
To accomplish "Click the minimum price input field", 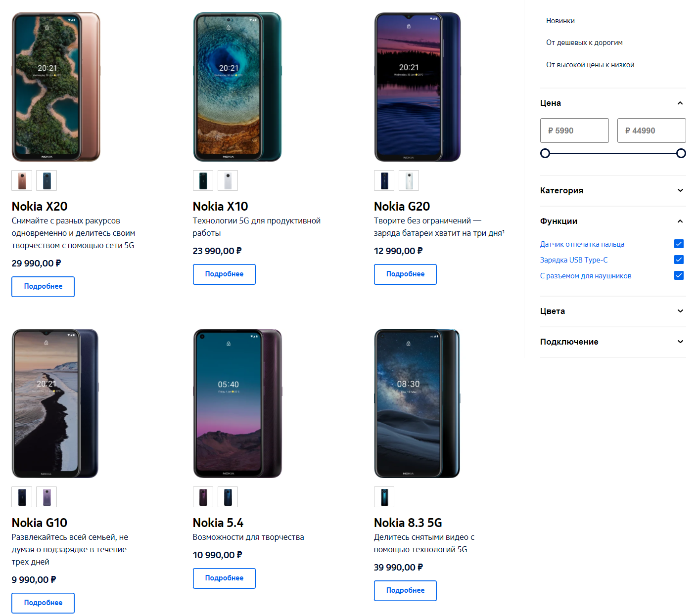I will (x=574, y=131).
